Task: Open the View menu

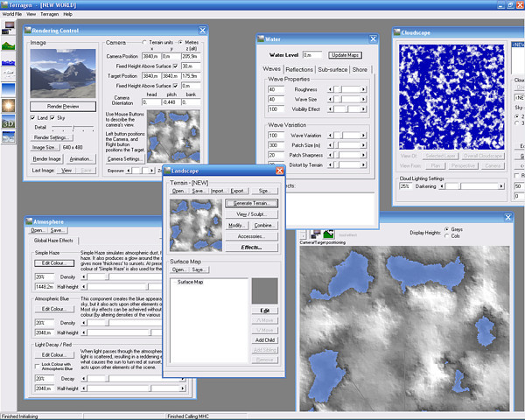Action: [x=31, y=14]
